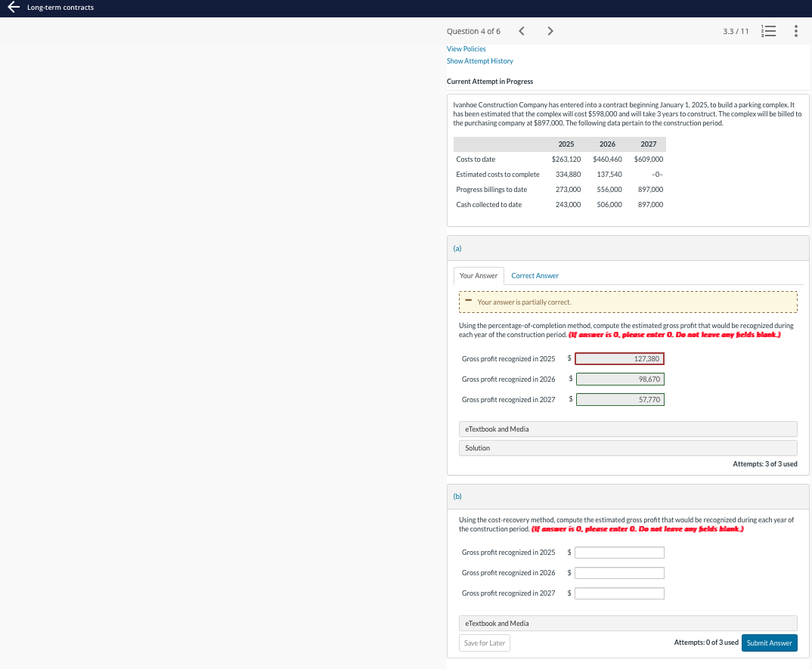Click part (b) gross profit 2026 input

tap(619, 573)
